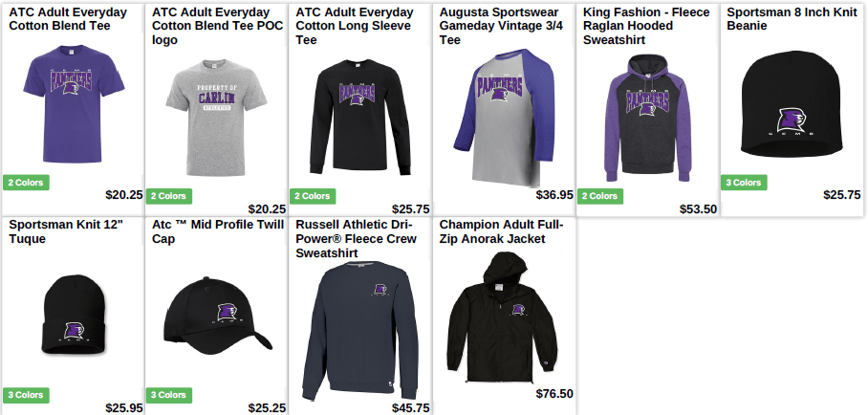View the black 8 inch knit beanie image
The width and height of the screenshot is (868, 415).
(792, 103)
